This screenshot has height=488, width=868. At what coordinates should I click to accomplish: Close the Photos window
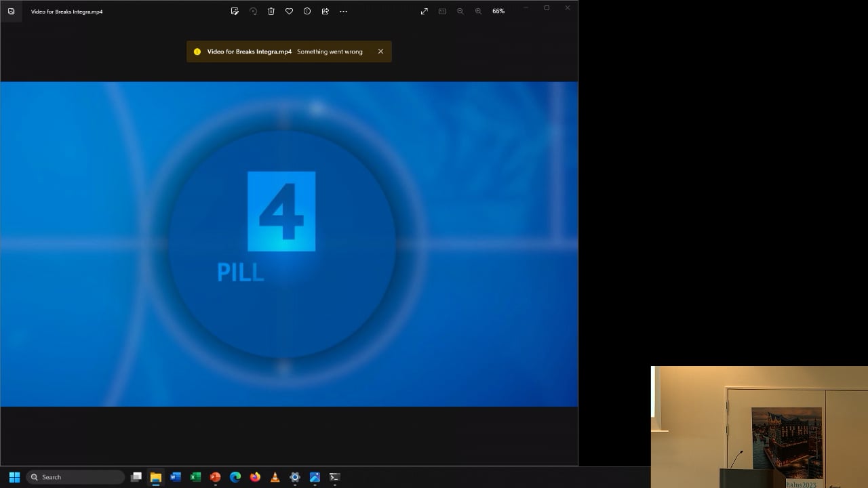coord(568,8)
